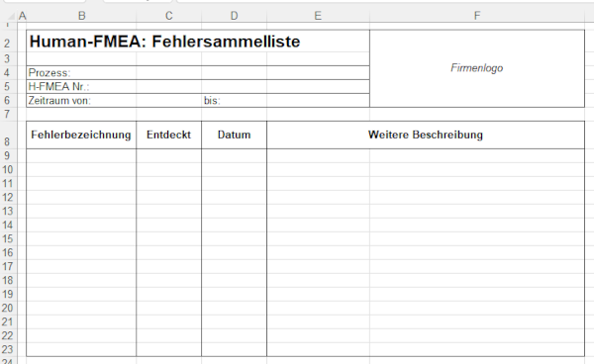
Task: Select the Entdeckt header cell
Action: coord(168,136)
